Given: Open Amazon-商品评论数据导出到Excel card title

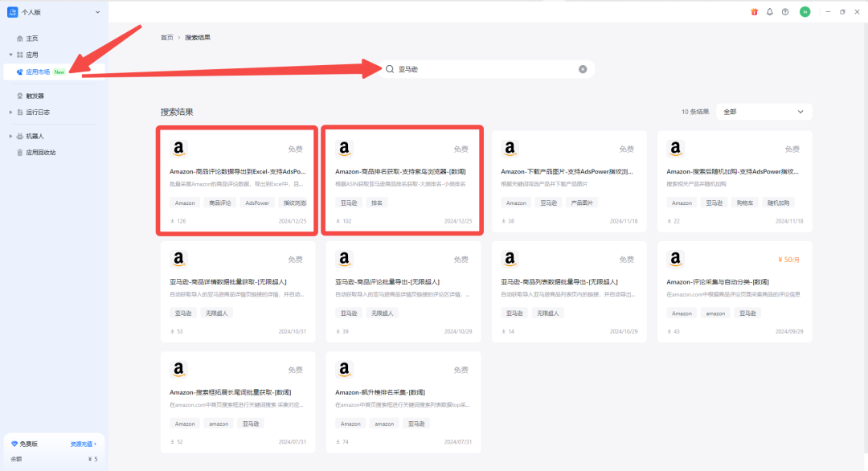Looking at the screenshot, I should click(237, 171).
